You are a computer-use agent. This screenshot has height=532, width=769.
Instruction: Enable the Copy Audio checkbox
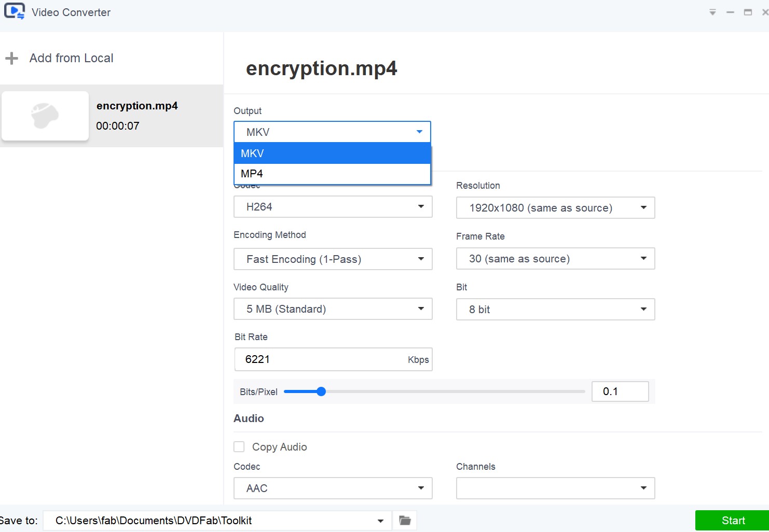tap(239, 447)
